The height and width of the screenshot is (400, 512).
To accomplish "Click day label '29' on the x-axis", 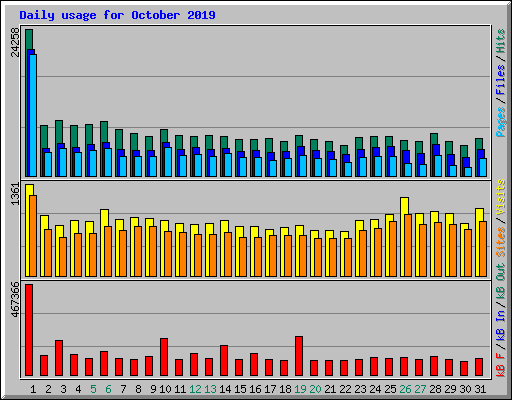I will tap(450, 389).
